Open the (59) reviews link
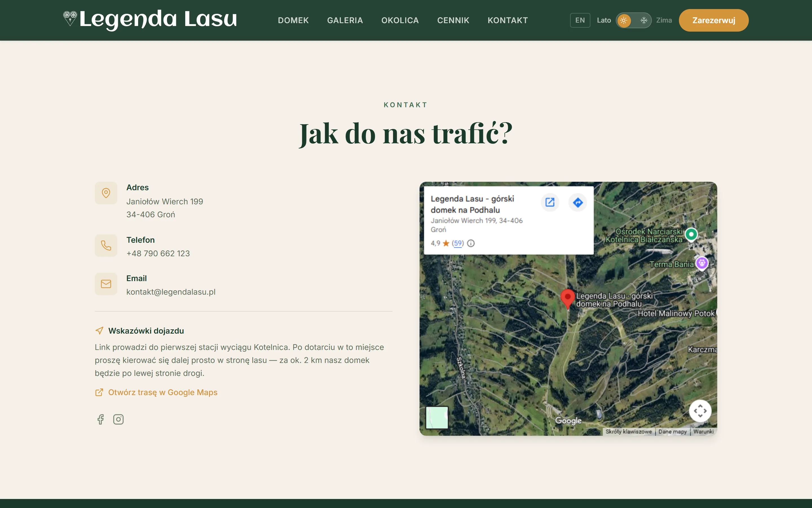The width and height of the screenshot is (812, 508). [458, 243]
